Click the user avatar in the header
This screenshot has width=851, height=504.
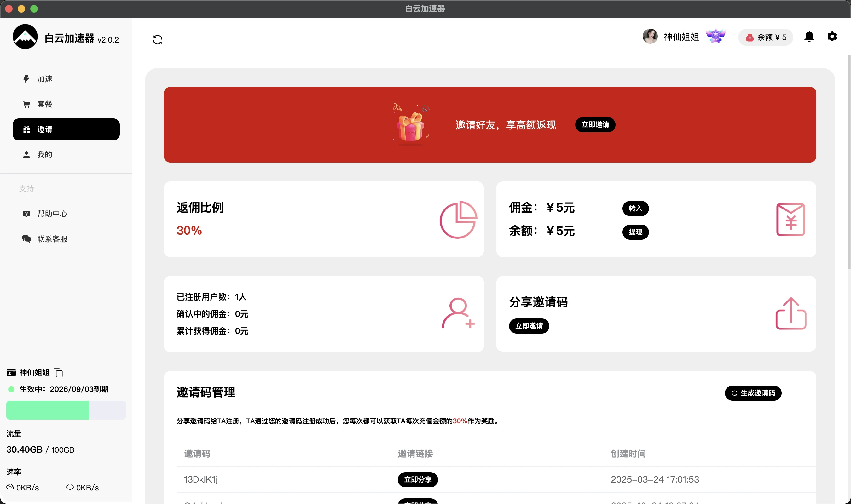pos(650,36)
